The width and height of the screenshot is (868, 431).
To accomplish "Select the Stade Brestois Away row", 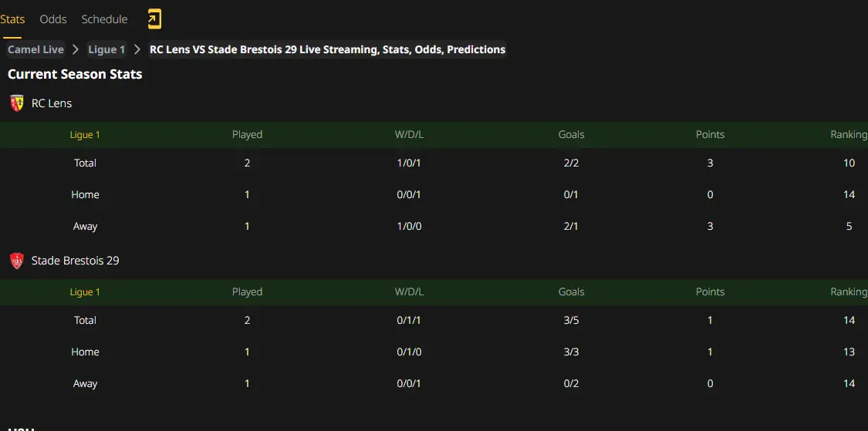I will click(x=434, y=384).
